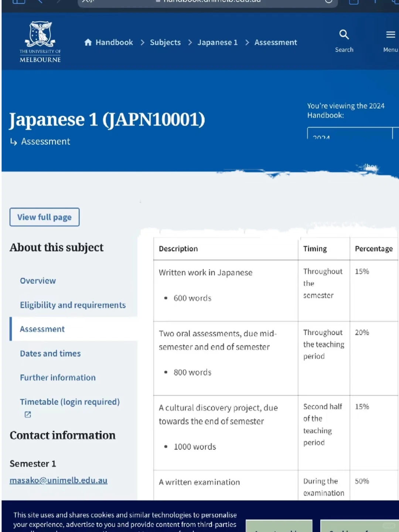Open the Search magnifier icon
This screenshot has height=532, width=399.
point(344,35)
